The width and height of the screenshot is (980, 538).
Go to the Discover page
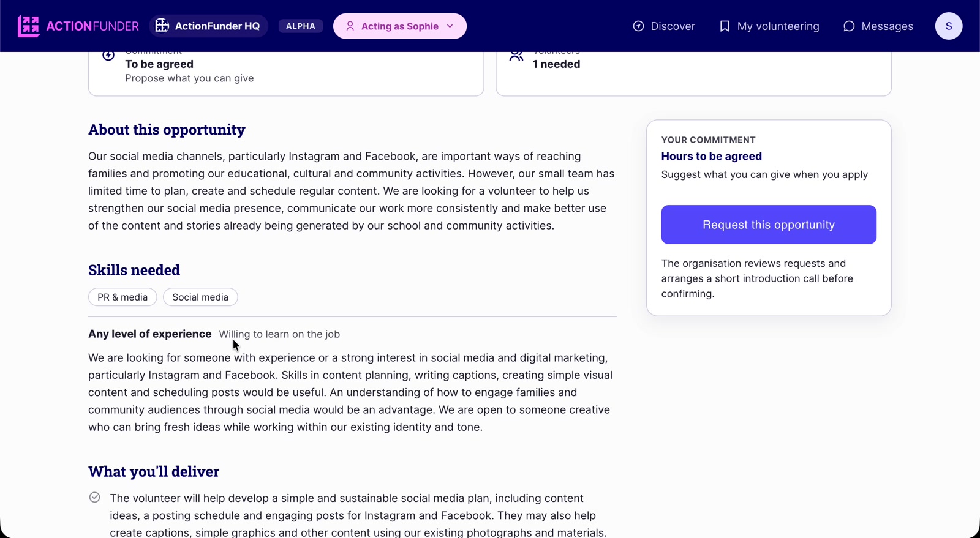coord(664,26)
